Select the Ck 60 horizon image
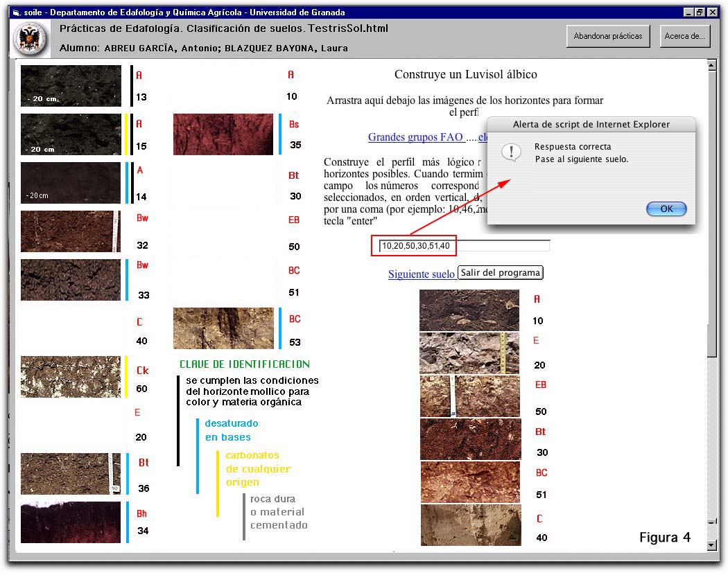 pos(71,377)
